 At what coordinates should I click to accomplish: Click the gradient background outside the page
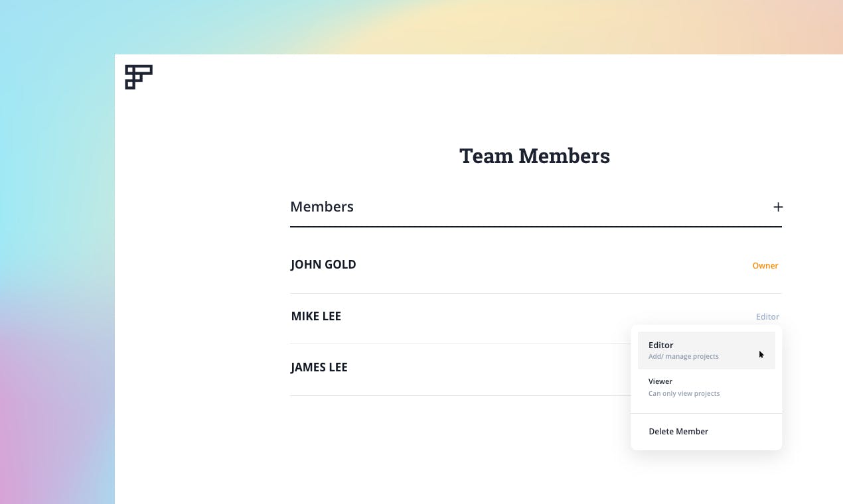tap(53, 199)
